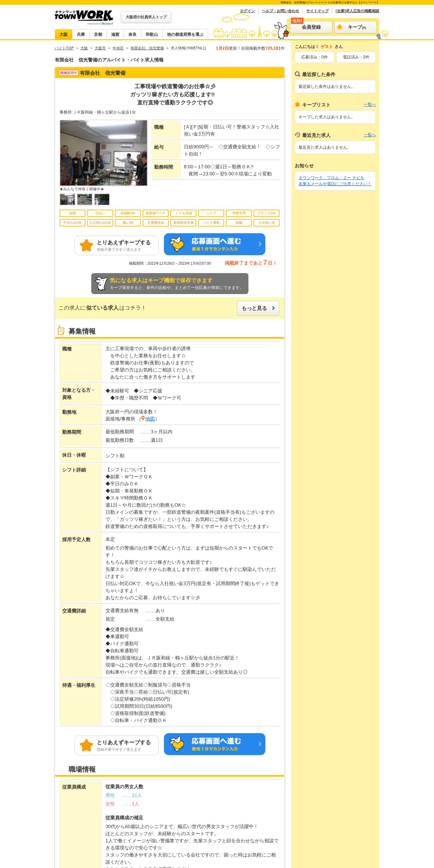Click the 短期 tag
This screenshot has height=868, width=434.
(72, 213)
